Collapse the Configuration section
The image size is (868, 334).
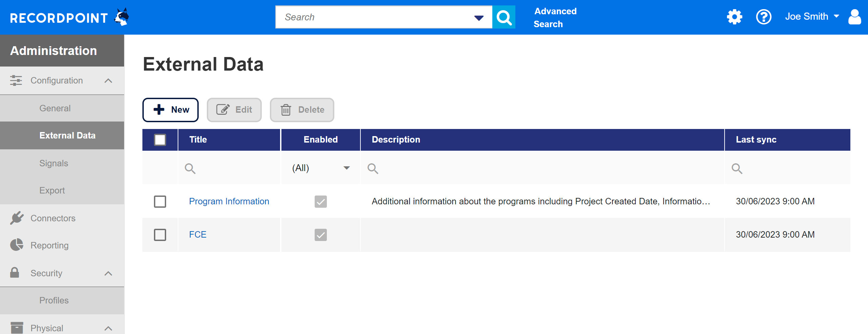(108, 80)
